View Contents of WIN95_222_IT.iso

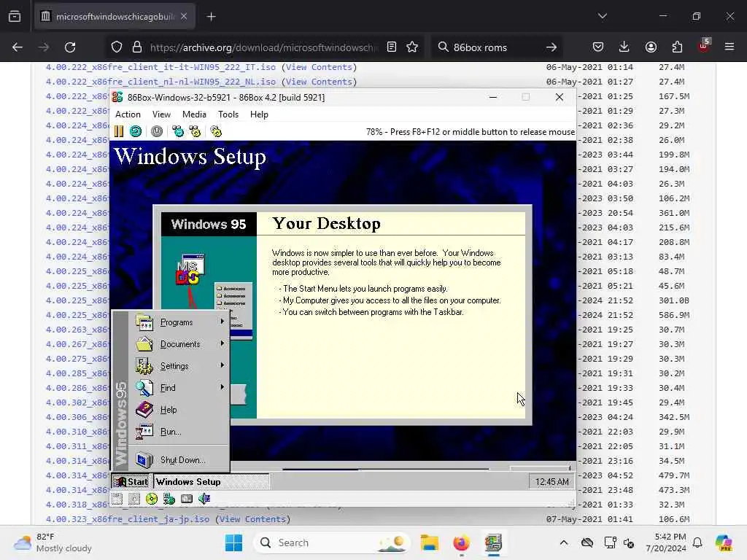[x=319, y=67]
